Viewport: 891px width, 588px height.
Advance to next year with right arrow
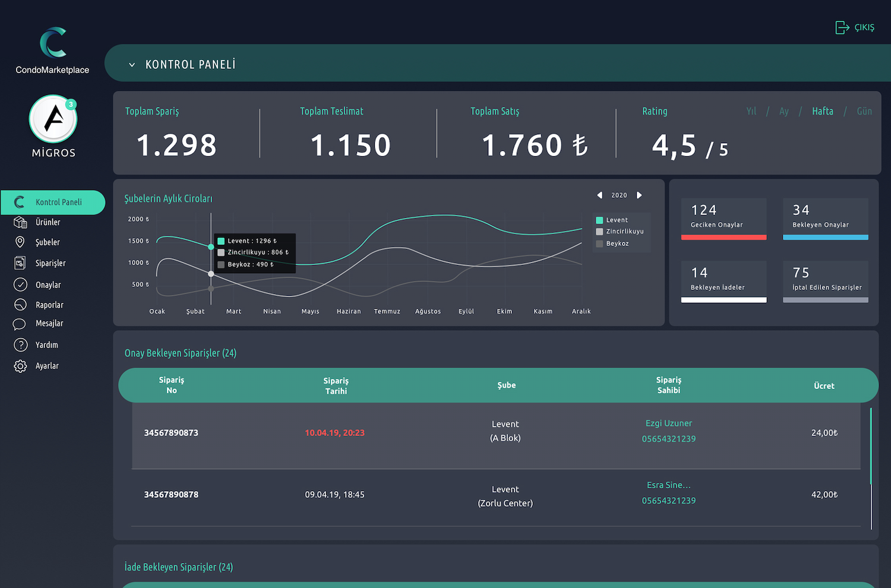(x=639, y=195)
